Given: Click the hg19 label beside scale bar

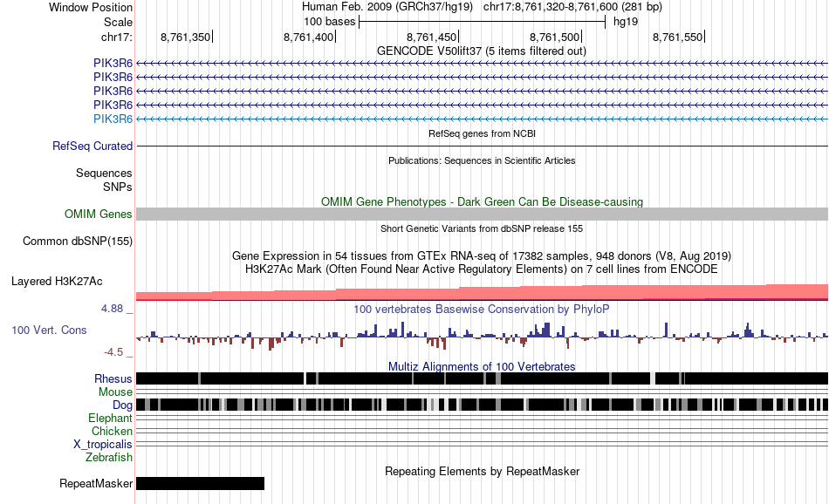Looking at the screenshot, I should coord(626,22).
